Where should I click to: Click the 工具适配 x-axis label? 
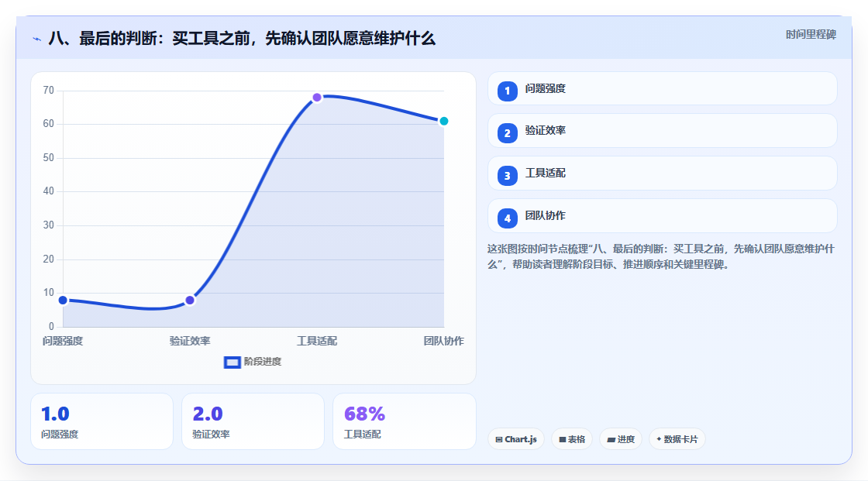click(x=317, y=341)
